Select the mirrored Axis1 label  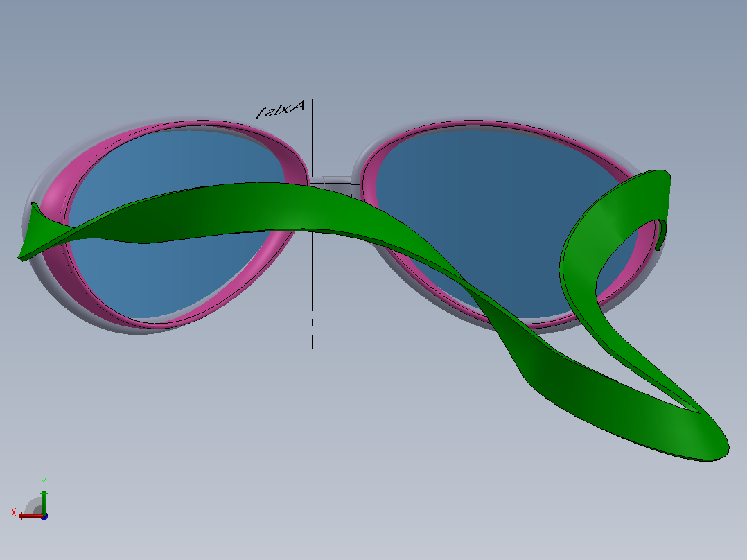pyautogui.click(x=281, y=109)
